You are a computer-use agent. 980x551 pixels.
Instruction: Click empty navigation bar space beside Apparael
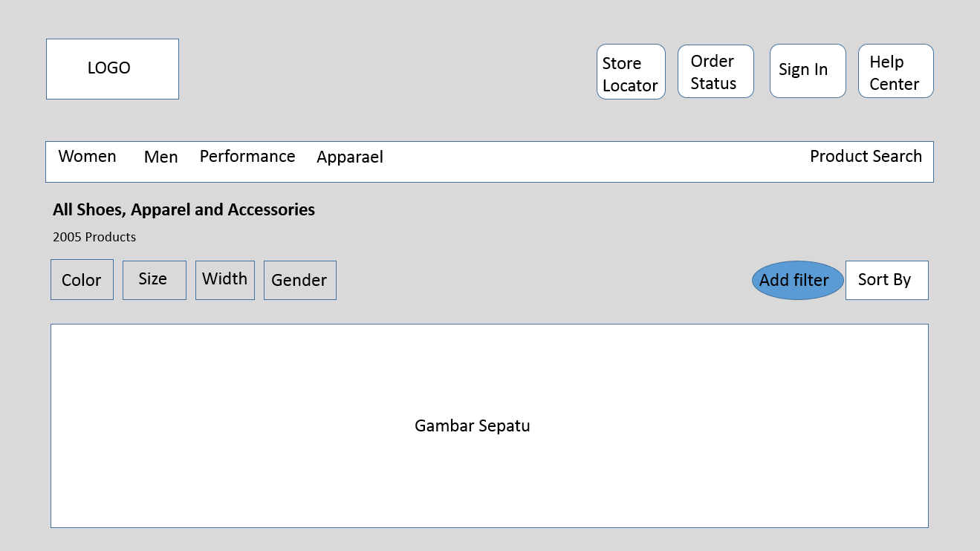[x=594, y=162]
